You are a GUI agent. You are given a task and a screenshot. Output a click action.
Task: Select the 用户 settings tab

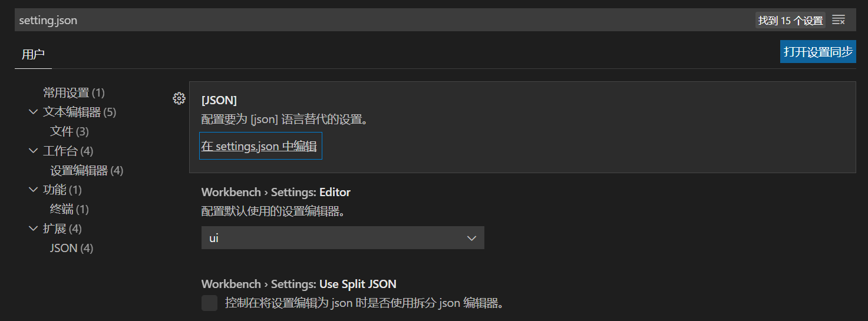pyautogui.click(x=33, y=55)
